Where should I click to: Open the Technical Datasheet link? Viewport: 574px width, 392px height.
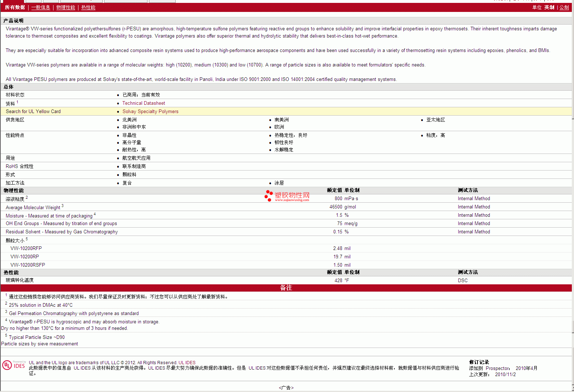pyautogui.click(x=143, y=103)
